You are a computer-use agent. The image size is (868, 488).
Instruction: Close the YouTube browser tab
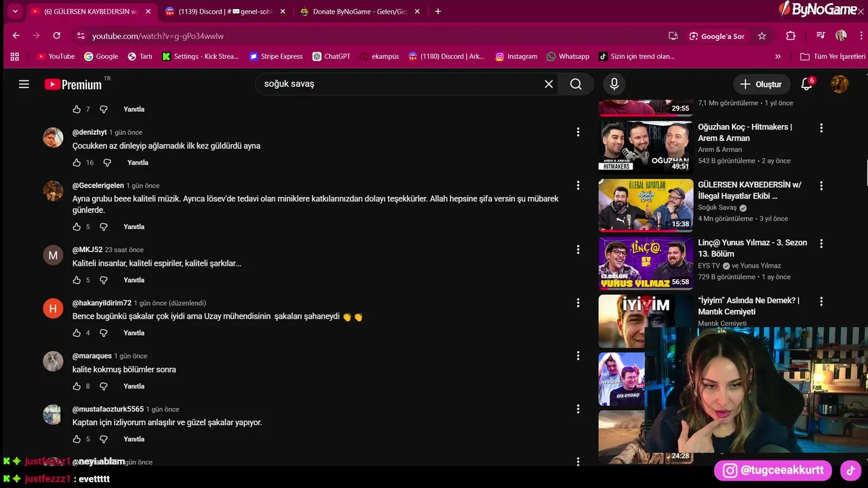tap(149, 12)
